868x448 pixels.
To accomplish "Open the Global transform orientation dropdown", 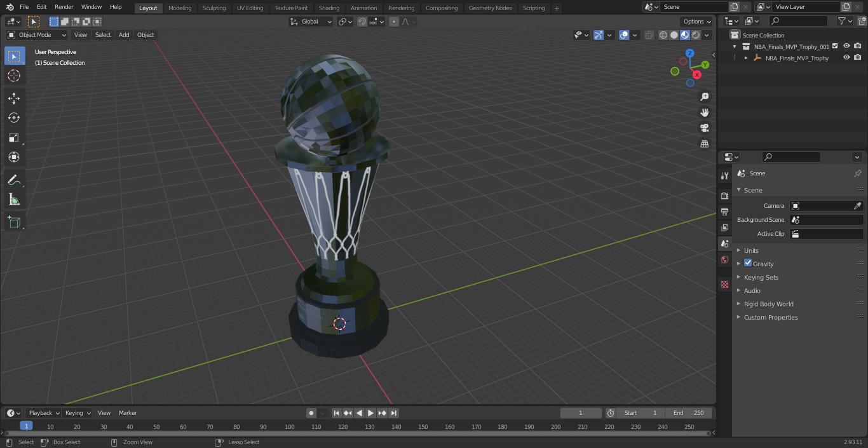I will 311,22.
